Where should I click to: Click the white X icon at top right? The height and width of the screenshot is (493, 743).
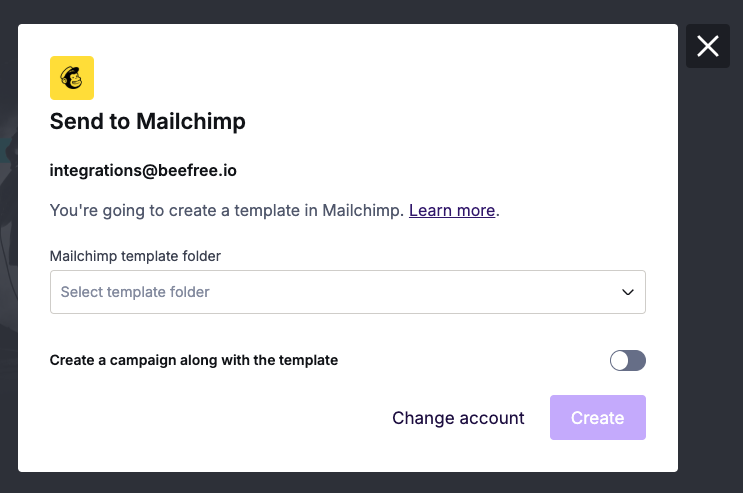[x=708, y=46]
